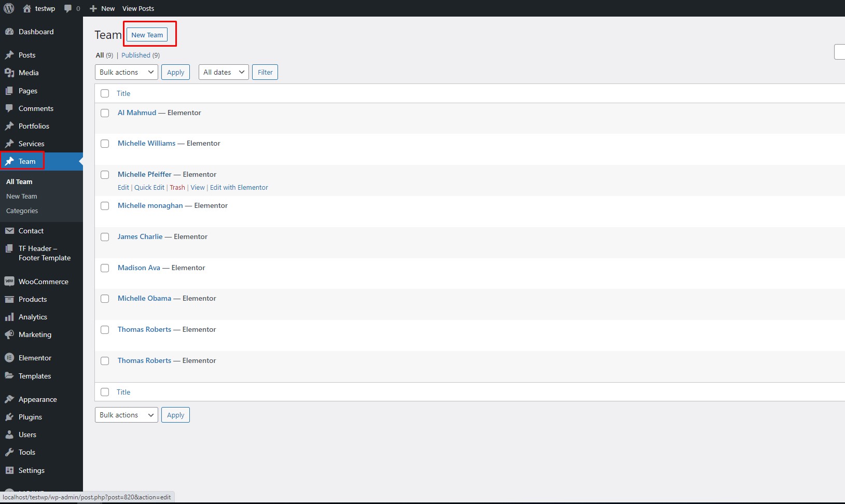This screenshot has height=504, width=845.
Task: Click Trash under Michelle Pfeiffer
Action: pos(177,187)
